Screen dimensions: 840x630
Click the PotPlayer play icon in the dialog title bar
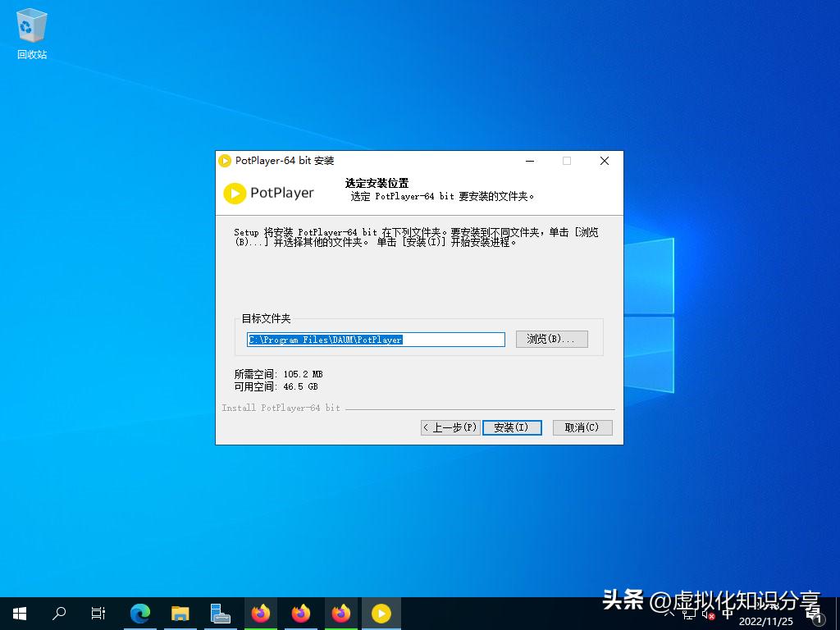click(x=225, y=161)
